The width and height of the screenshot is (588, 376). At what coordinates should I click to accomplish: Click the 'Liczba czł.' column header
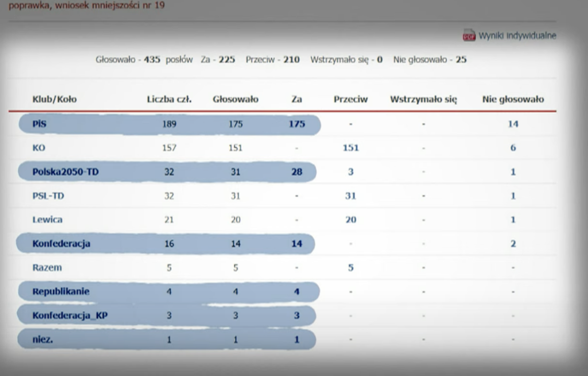coord(169,99)
